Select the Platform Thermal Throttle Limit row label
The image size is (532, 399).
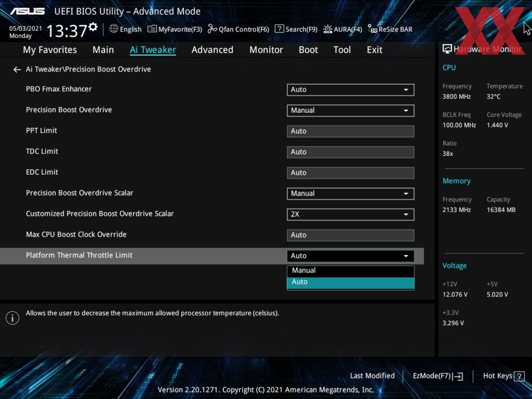pyautogui.click(x=79, y=255)
